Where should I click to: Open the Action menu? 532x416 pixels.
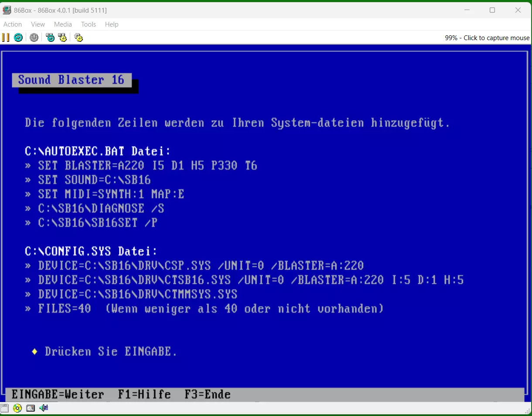tap(13, 24)
